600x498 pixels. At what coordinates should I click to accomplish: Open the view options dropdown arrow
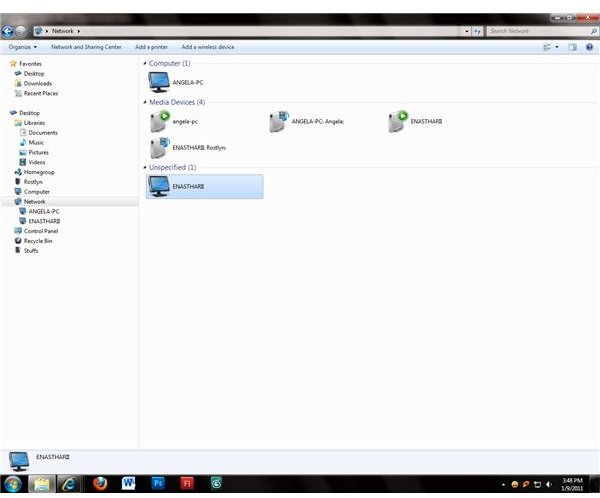point(557,47)
